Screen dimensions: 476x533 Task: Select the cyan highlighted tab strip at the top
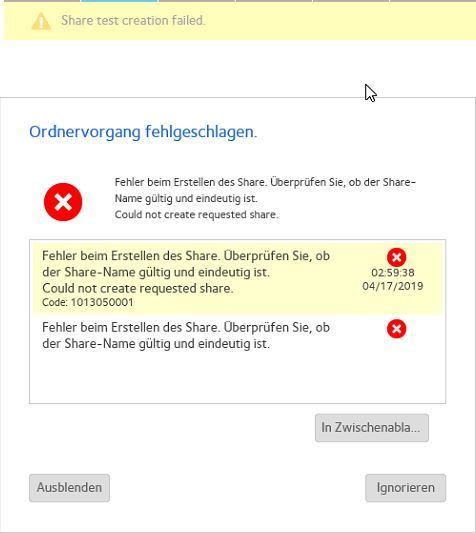pos(120,1)
